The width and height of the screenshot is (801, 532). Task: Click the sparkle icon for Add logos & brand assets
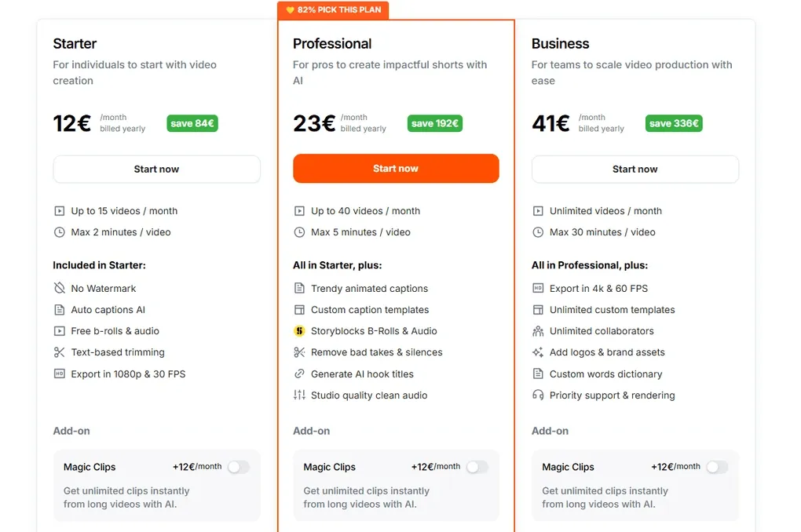[539, 352]
